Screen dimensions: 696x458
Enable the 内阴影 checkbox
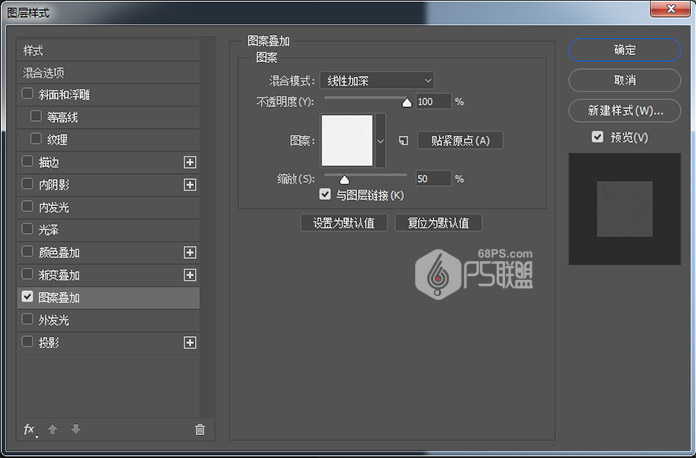27,183
